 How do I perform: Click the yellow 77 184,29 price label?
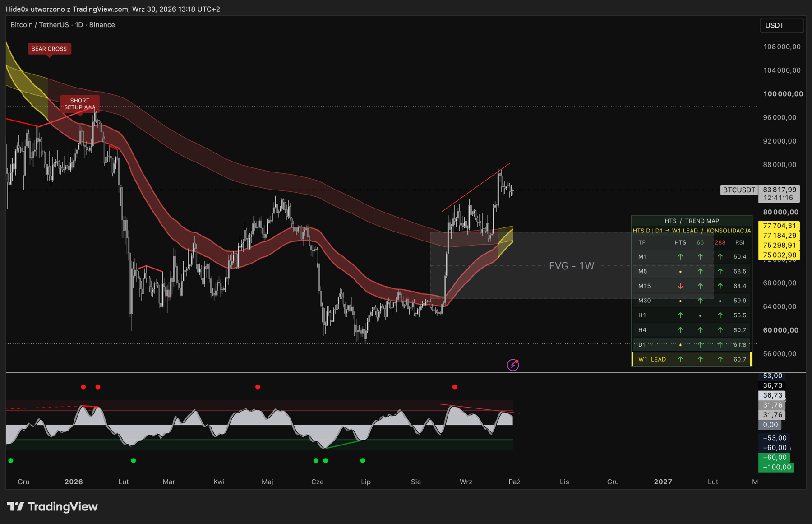pos(780,236)
